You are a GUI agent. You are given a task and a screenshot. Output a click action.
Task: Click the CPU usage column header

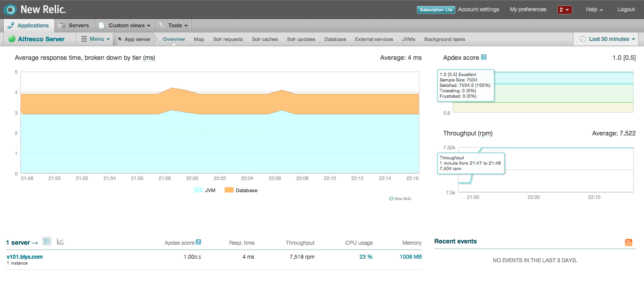(359, 243)
